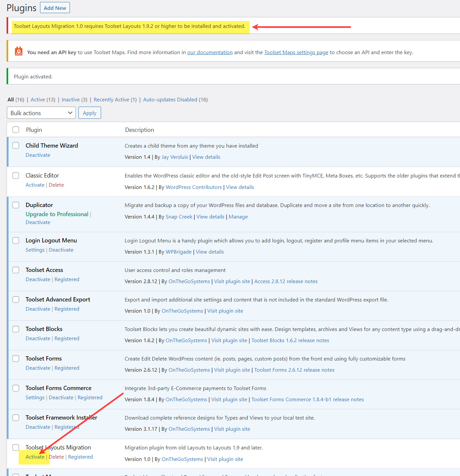Screen dimensions: 460x476
Task: Open Forms Commerce 1.8.4-b1 release notes
Action: (307, 400)
